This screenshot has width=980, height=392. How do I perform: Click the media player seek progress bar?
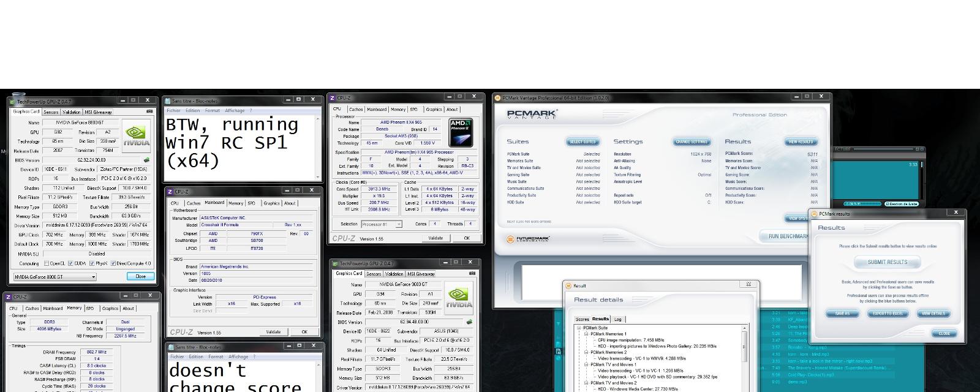point(862,204)
